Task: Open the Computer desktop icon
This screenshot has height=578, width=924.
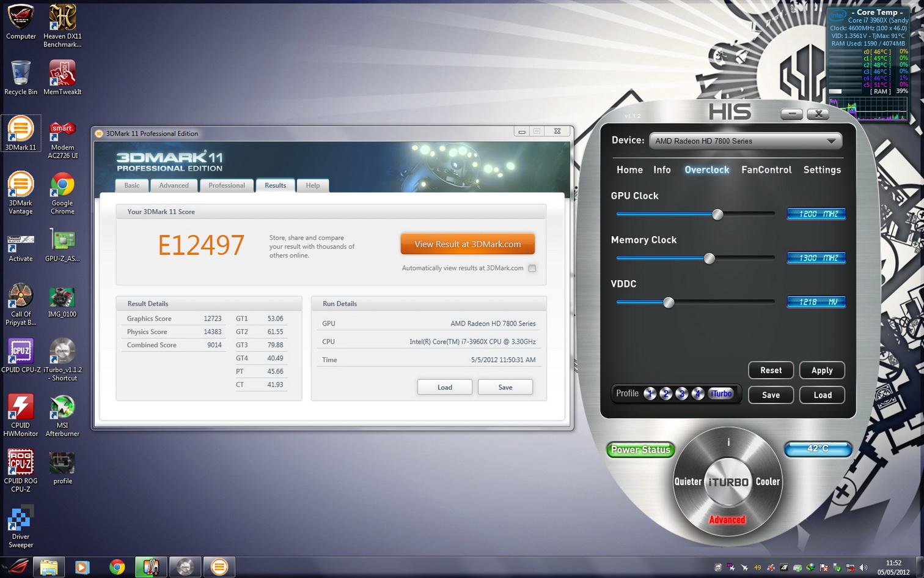Action: coord(21,23)
